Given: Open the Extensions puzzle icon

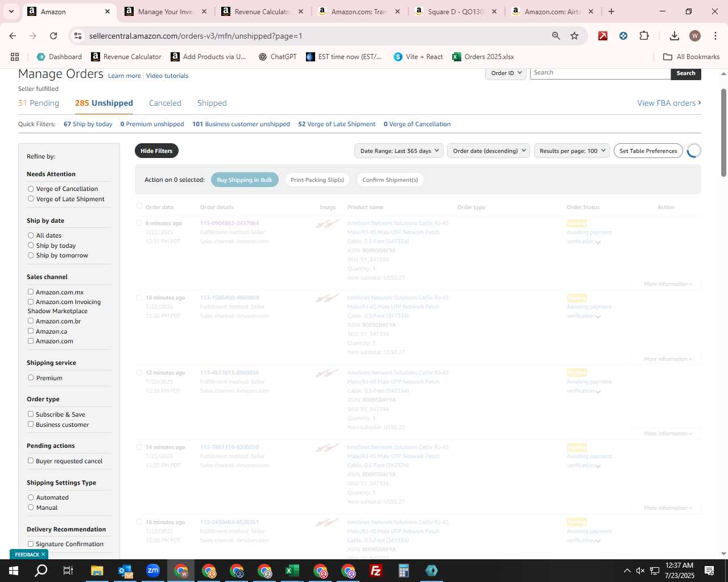Looking at the screenshot, I should (x=644, y=36).
